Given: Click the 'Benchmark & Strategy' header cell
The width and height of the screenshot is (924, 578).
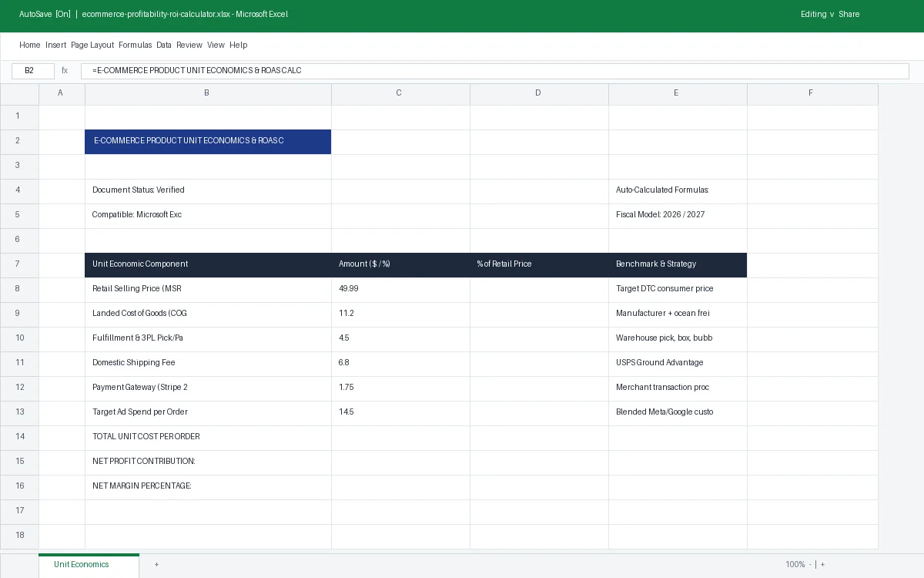Looking at the screenshot, I should click(x=678, y=264).
